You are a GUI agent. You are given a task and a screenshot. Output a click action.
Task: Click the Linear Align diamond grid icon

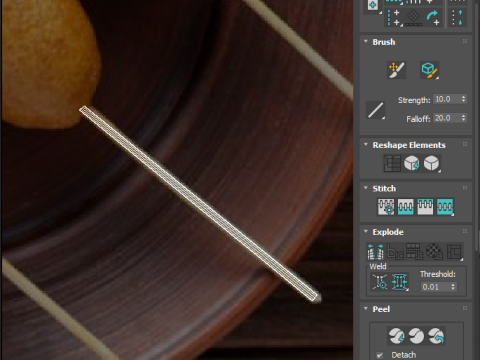pos(413,17)
